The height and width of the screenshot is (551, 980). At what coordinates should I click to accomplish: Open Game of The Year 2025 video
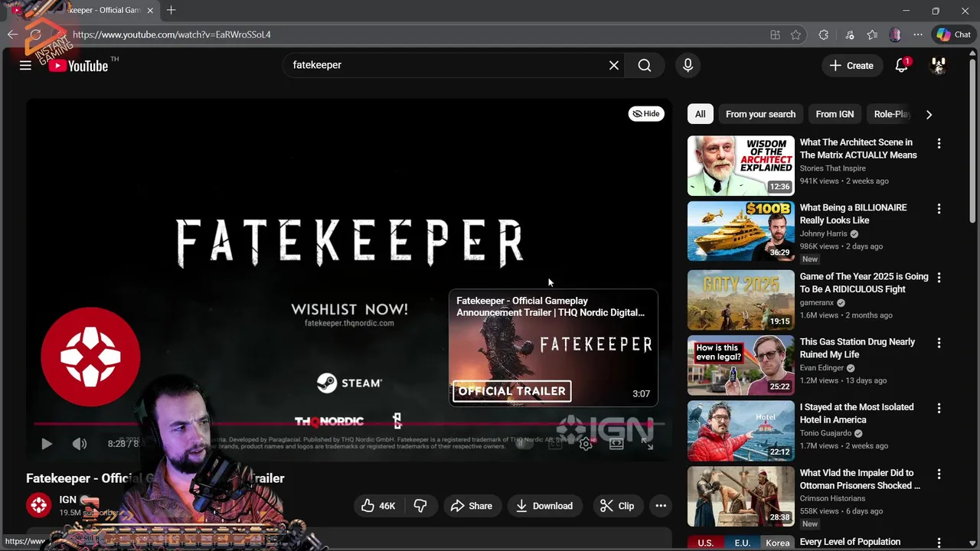(864, 282)
